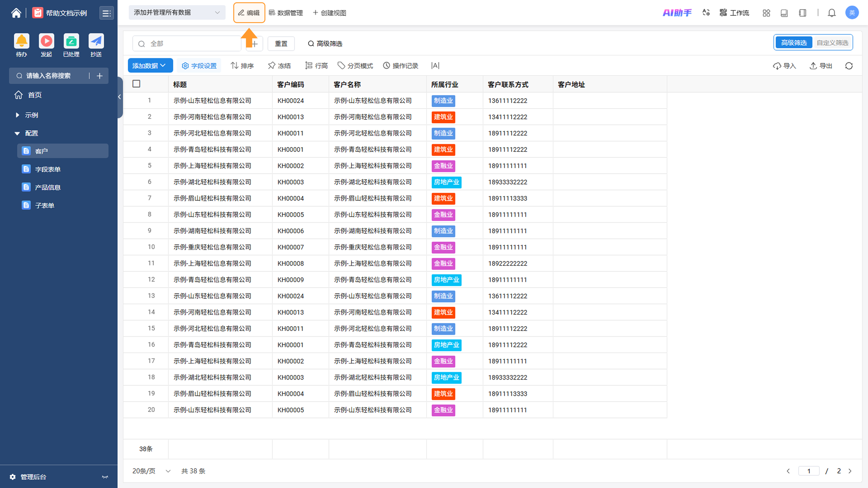Focus the 全部 search input
868x488 pixels.
point(187,44)
